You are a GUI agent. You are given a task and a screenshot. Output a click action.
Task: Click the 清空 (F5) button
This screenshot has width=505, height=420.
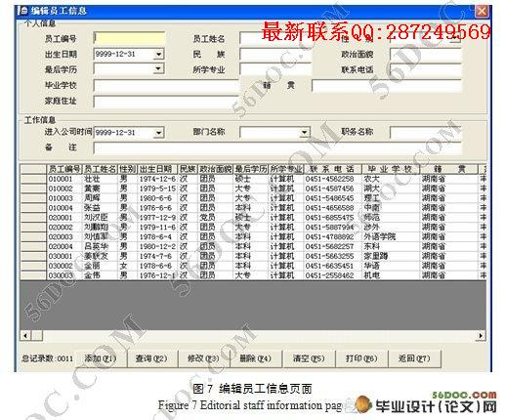[309, 358]
